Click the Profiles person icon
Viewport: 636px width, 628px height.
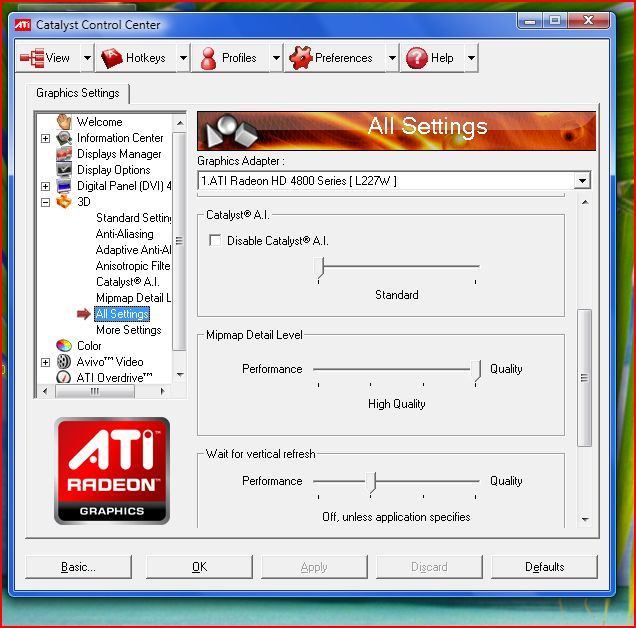click(208, 58)
